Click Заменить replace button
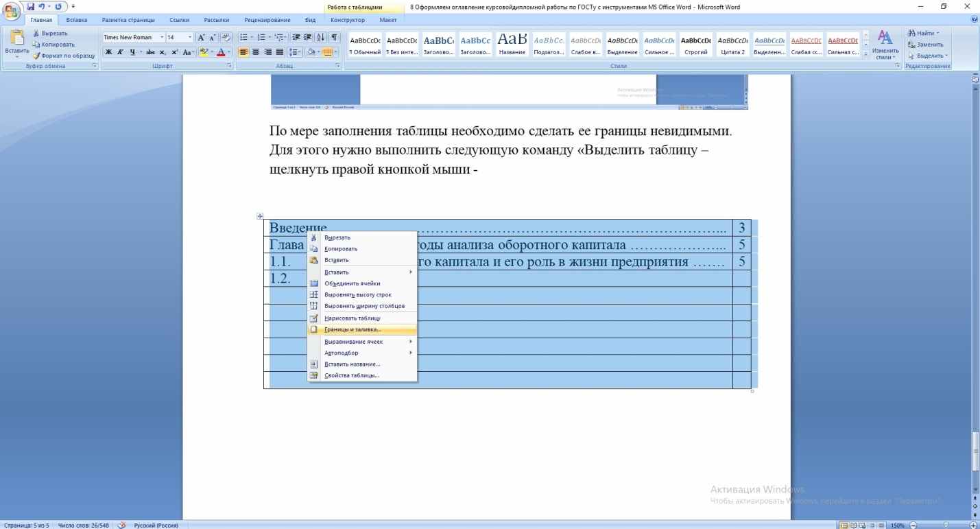This screenshot has width=980, height=529. pos(925,45)
